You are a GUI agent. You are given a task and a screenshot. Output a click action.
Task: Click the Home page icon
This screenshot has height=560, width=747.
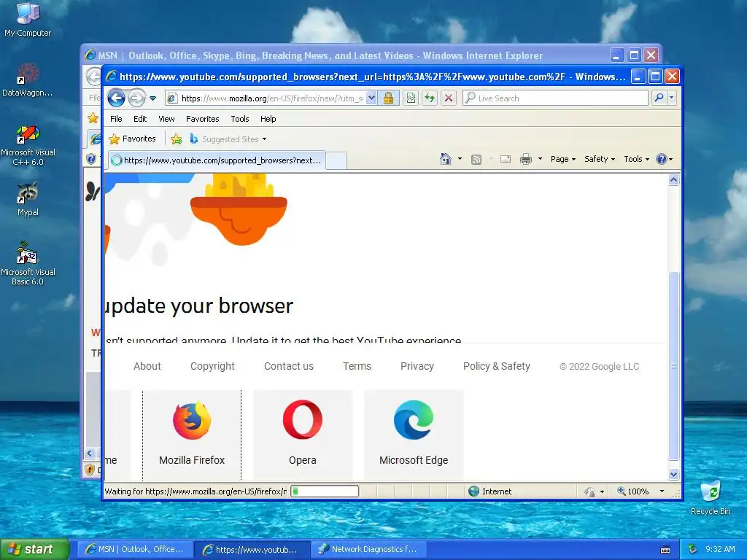446,159
